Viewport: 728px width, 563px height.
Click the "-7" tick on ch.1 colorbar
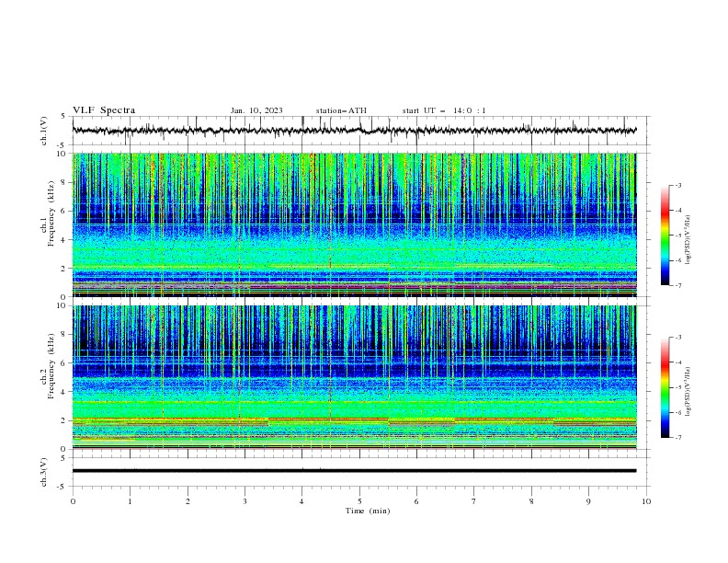(678, 285)
